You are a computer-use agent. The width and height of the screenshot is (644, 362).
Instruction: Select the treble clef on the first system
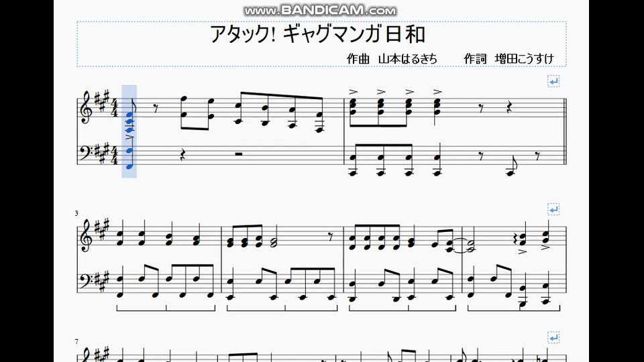coord(87,107)
